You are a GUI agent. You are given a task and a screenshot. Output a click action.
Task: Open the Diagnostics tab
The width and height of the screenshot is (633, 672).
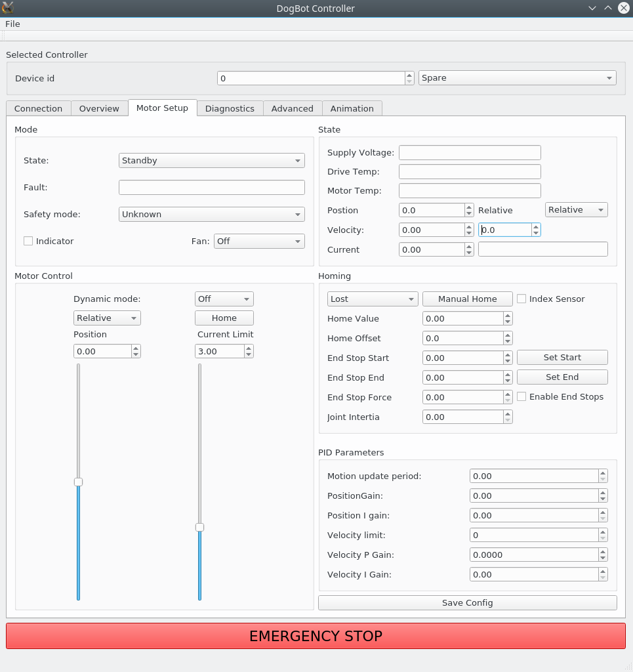click(x=230, y=108)
